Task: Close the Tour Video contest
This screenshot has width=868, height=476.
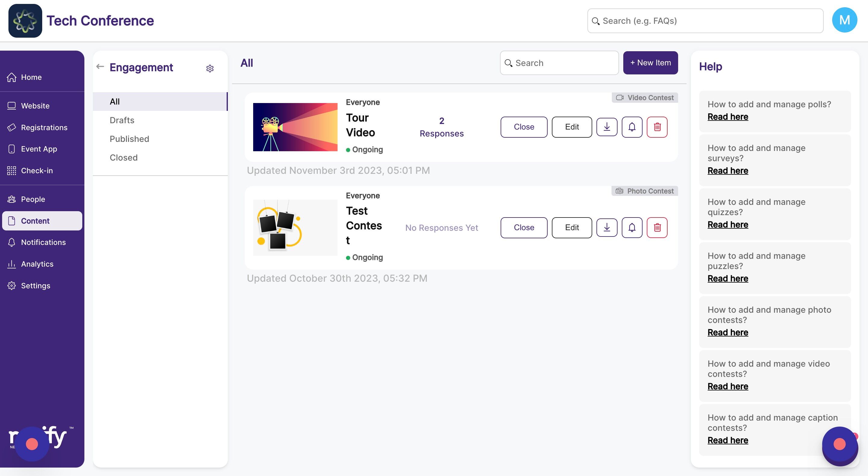Action: (524, 127)
